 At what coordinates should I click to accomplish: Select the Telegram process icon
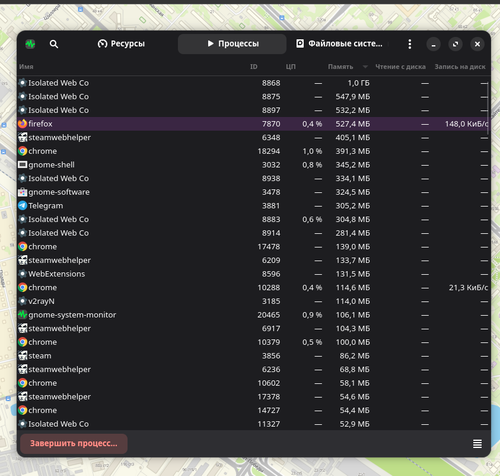[22, 206]
